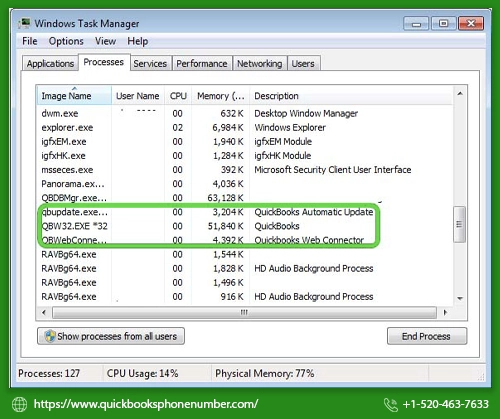Screen dimensions: 500x419
Task: Click the horizontal scrollbar thumb
Action: [x=244, y=312]
